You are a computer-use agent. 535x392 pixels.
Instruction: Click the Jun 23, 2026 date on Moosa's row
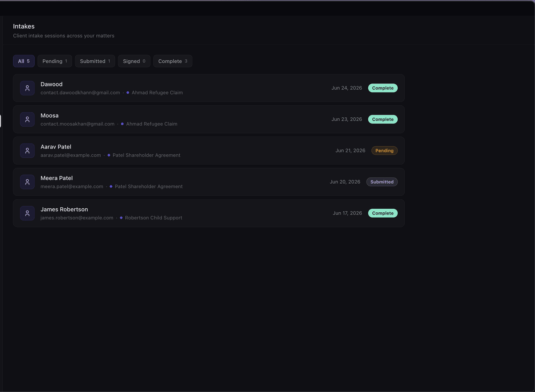347,120
